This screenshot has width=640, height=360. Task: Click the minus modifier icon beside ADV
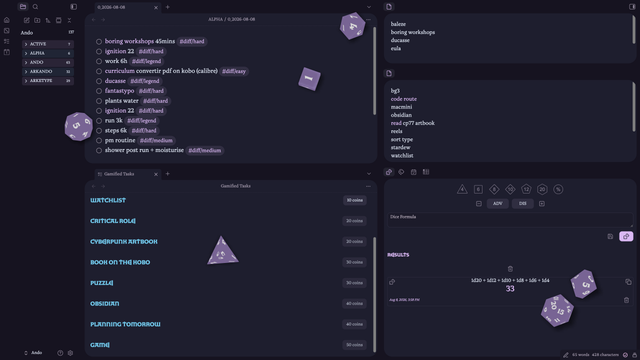[x=478, y=204]
